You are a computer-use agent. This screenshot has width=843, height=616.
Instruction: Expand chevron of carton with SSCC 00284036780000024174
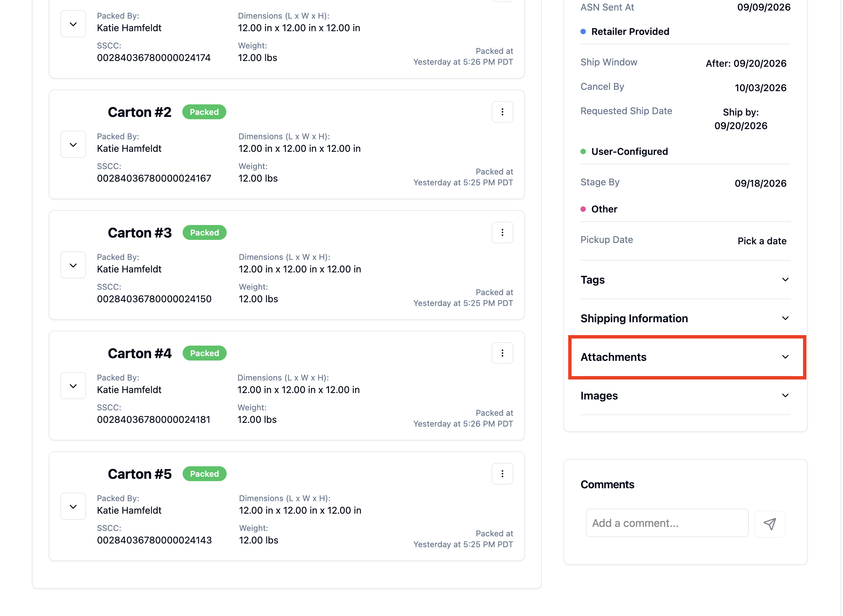click(x=73, y=24)
